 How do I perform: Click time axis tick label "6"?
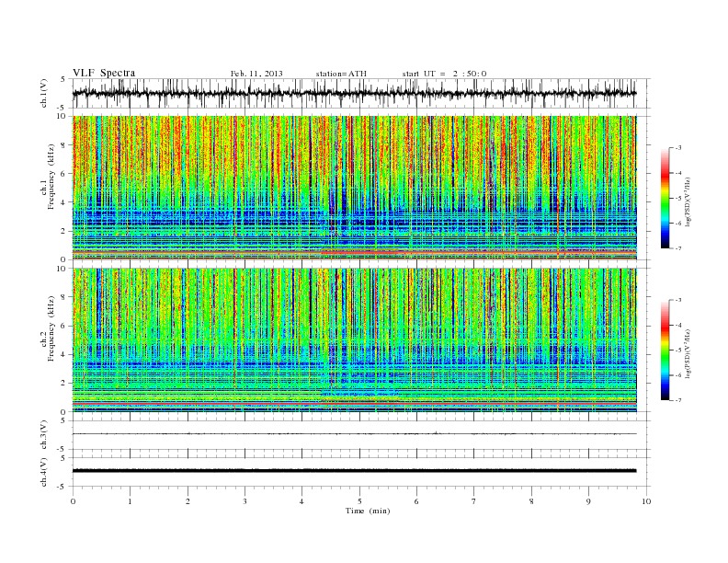click(x=416, y=501)
